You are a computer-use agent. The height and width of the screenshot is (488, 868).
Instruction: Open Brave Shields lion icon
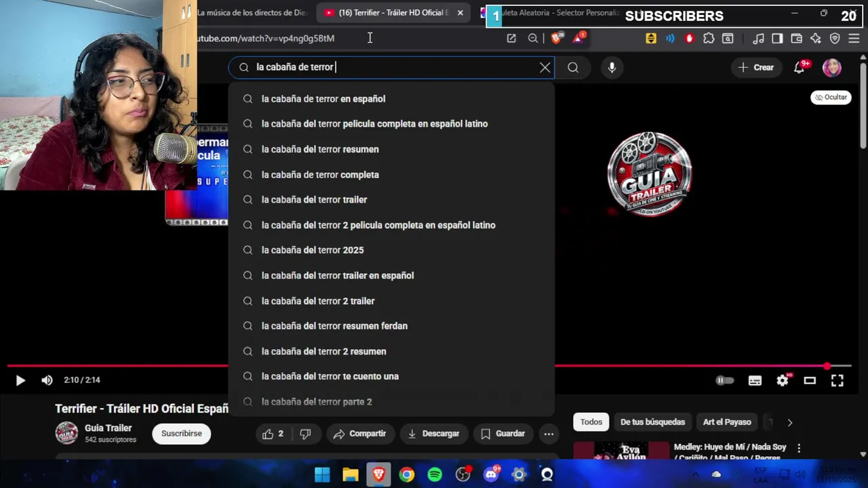coord(556,39)
